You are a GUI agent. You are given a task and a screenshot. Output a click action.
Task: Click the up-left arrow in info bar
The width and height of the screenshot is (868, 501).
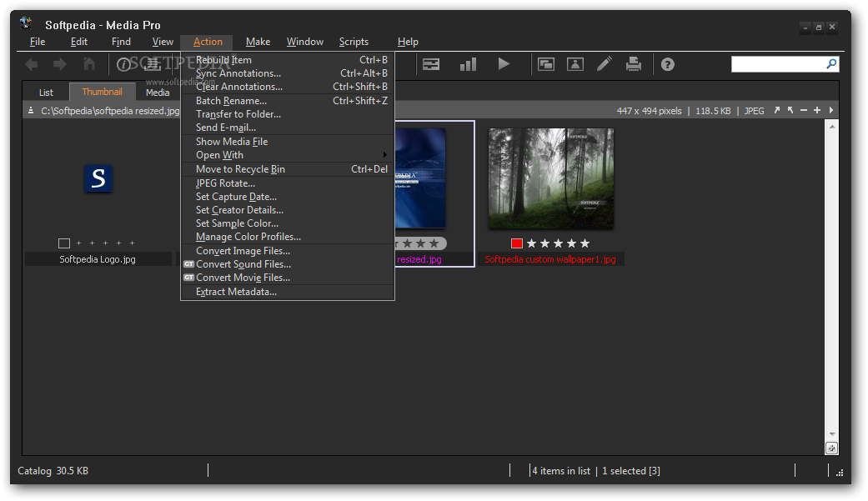(790, 110)
